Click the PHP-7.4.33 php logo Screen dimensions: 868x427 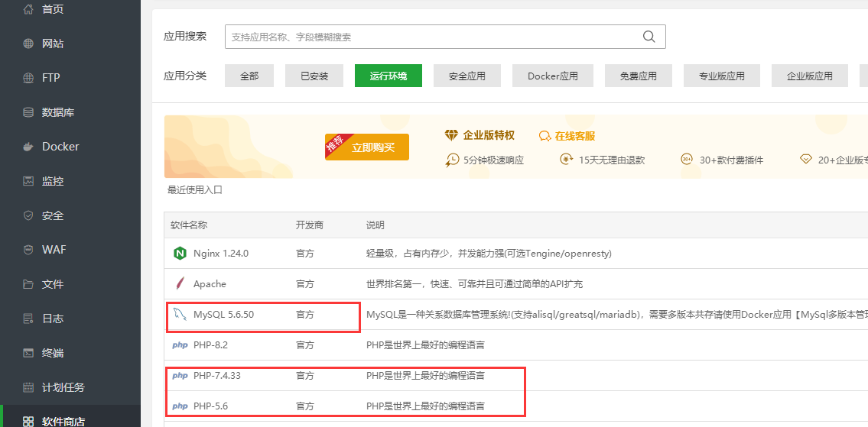[x=180, y=376]
